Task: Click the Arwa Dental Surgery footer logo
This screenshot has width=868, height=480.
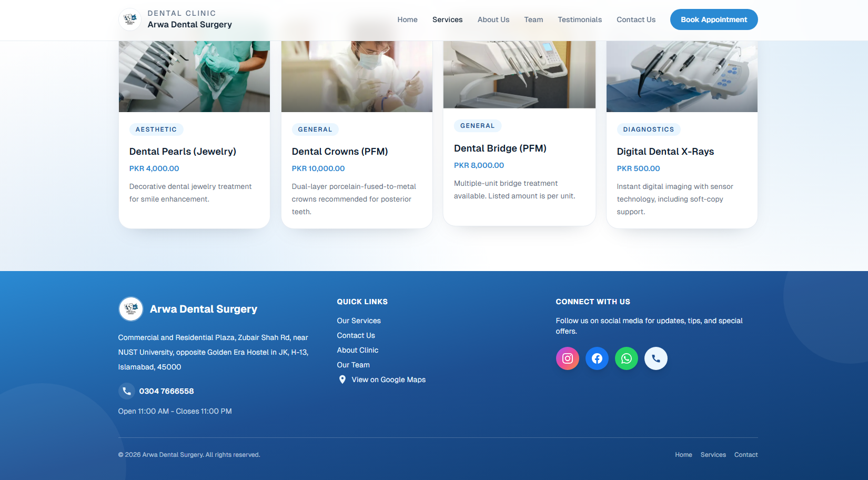Action: click(131, 309)
